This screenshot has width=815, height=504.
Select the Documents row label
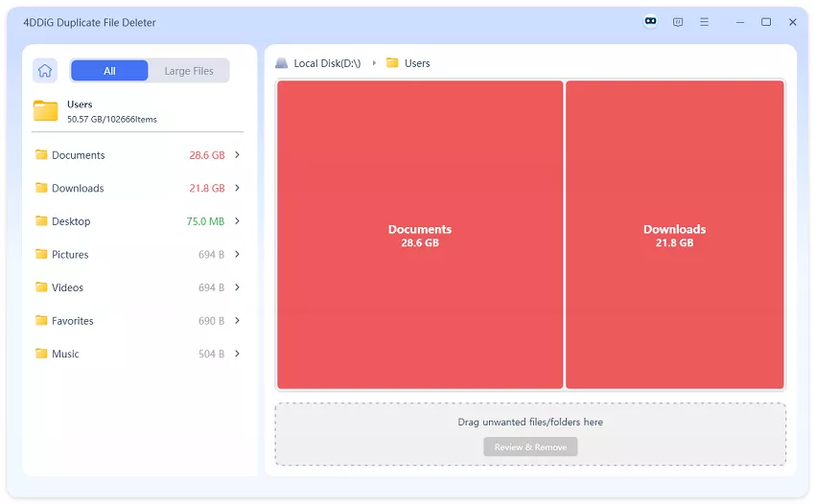pyautogui.click(x=78, y=155)
